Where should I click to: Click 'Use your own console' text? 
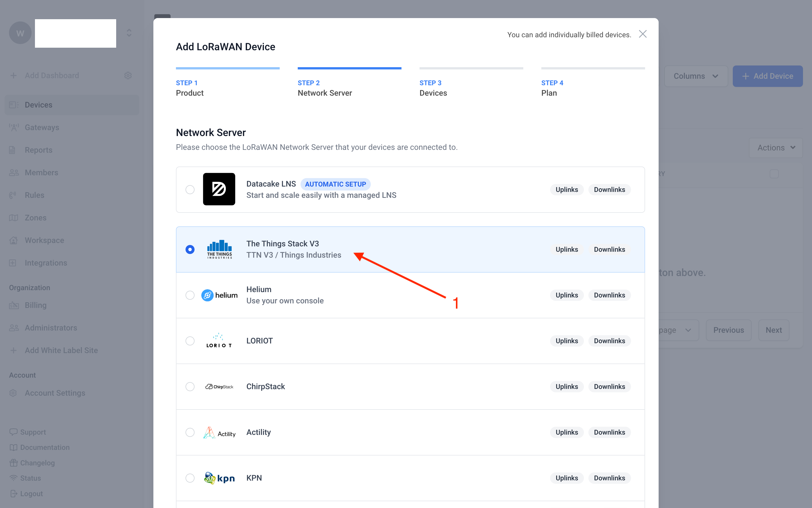click(x=285, y=301)
